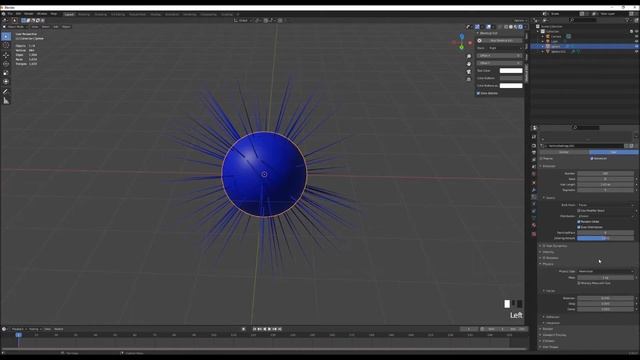Screen dimensions: 640x360
Task: Select the Annotate tool
Action: pyautogui.click(x=6, y=91)
